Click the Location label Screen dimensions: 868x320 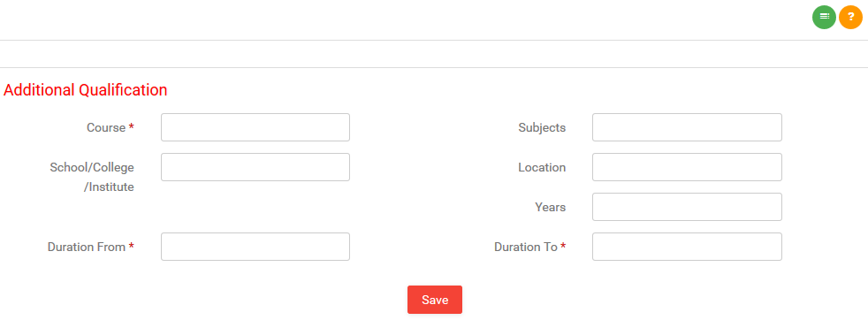pyautogui.click(x=542, y=168)
